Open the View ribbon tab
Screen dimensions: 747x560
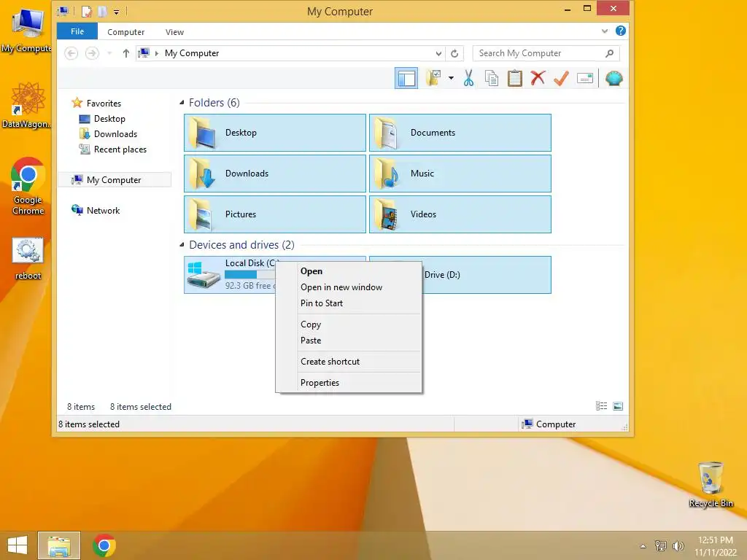click(x=174, y=32)
